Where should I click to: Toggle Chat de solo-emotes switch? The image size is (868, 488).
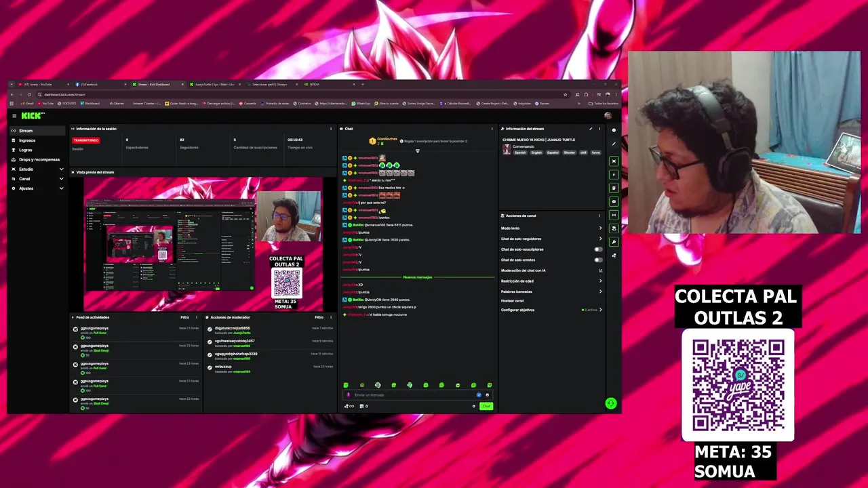click(x=598, y=260)
